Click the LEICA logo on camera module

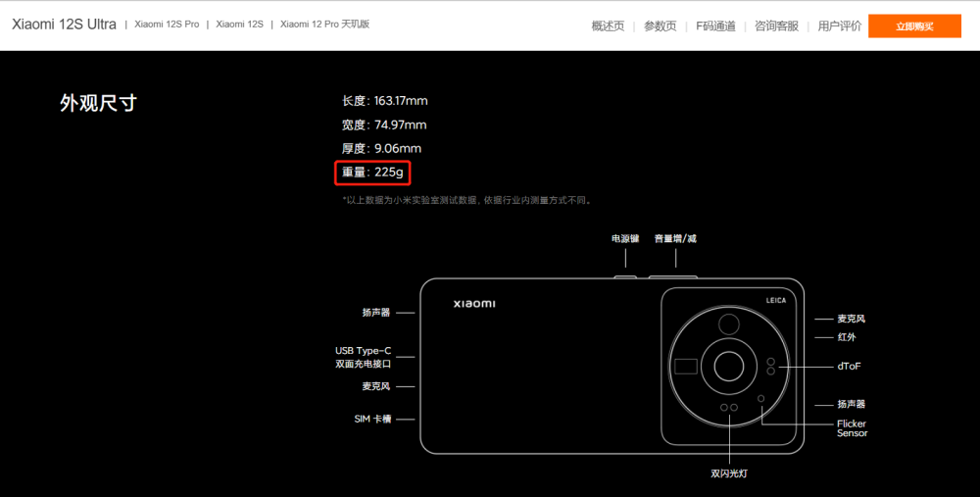click(x=775, y=301)
